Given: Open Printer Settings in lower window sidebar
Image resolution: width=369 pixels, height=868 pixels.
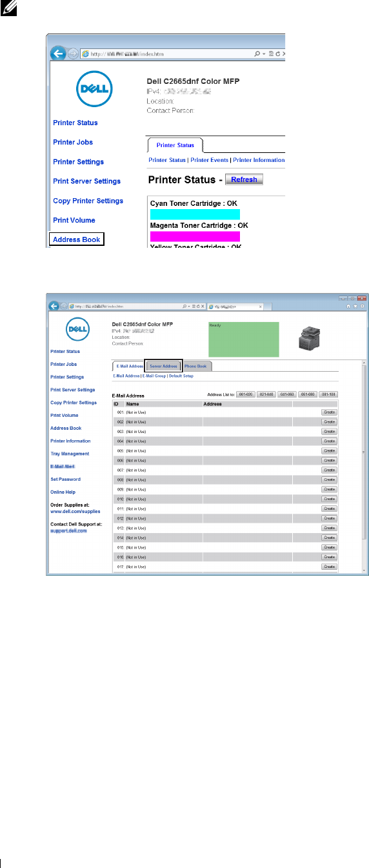Looking at the screenshot, I should tap(66, 377).
